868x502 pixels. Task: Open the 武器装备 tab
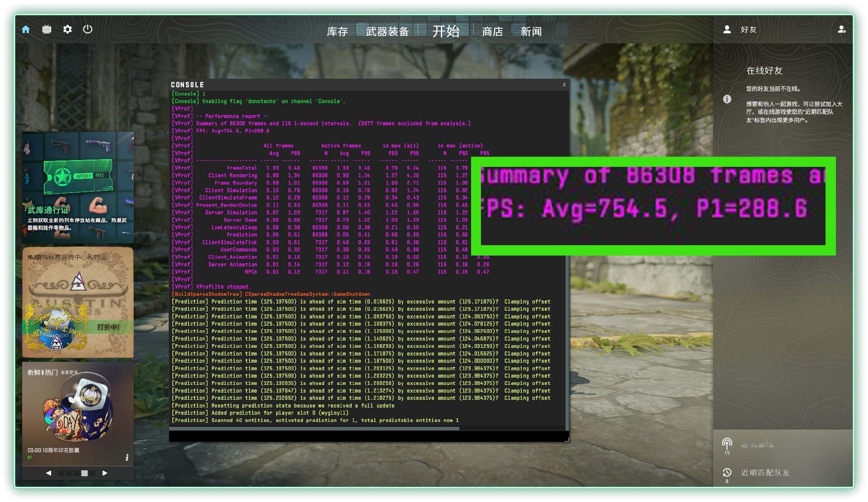click(x=387, y=31)
